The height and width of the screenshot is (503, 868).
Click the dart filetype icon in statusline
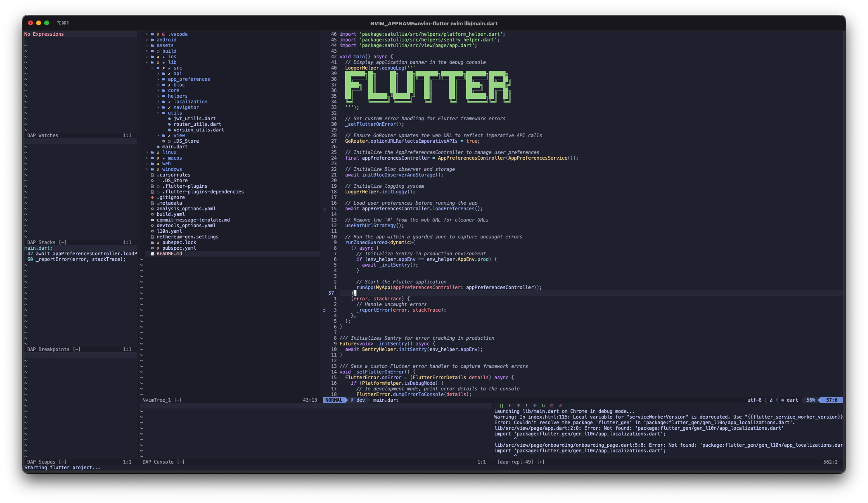pos(782,400)
